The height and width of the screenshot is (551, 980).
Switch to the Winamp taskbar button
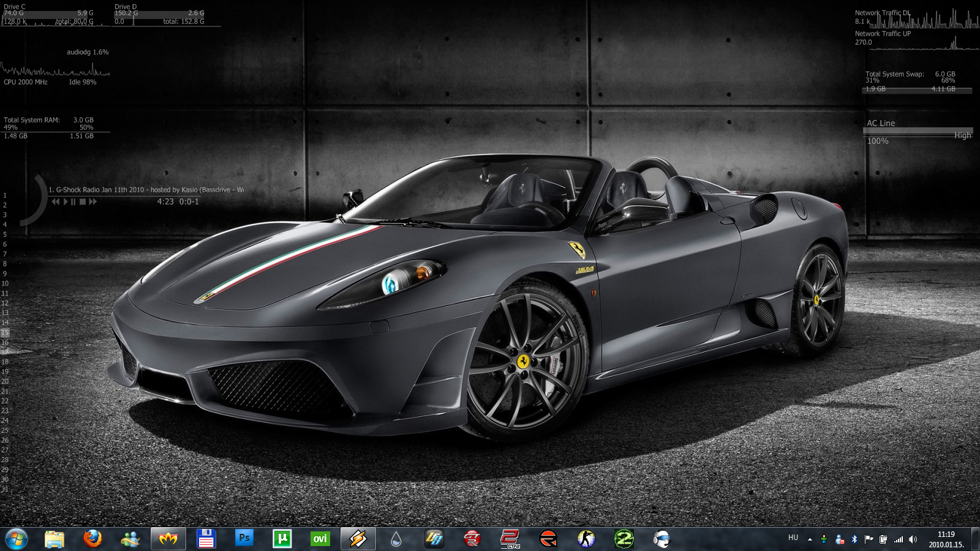pyautogui.click(x=358, y=539)
